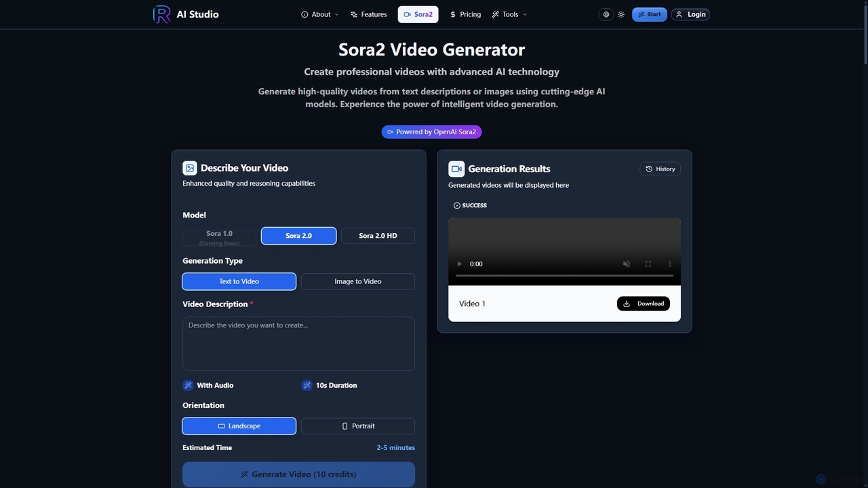Expand the About menu
Viewport: 868px width, 488px height.
[x=320, y=14]
